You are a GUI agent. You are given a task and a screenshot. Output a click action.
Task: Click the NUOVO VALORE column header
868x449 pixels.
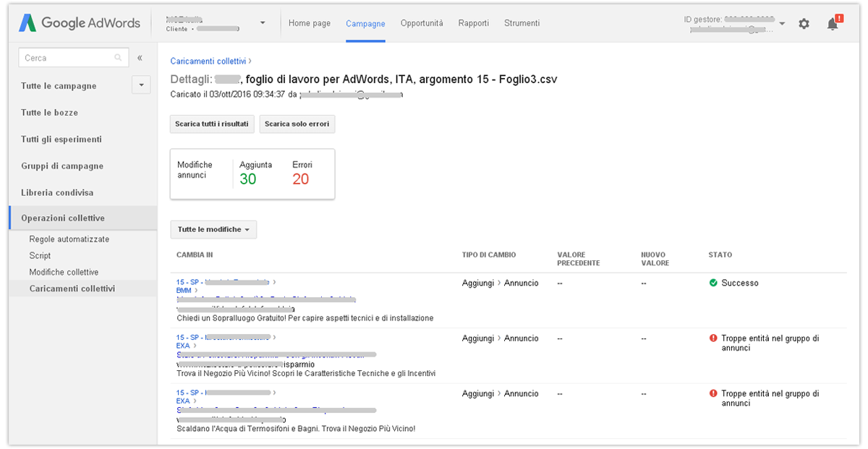(655, 259)
